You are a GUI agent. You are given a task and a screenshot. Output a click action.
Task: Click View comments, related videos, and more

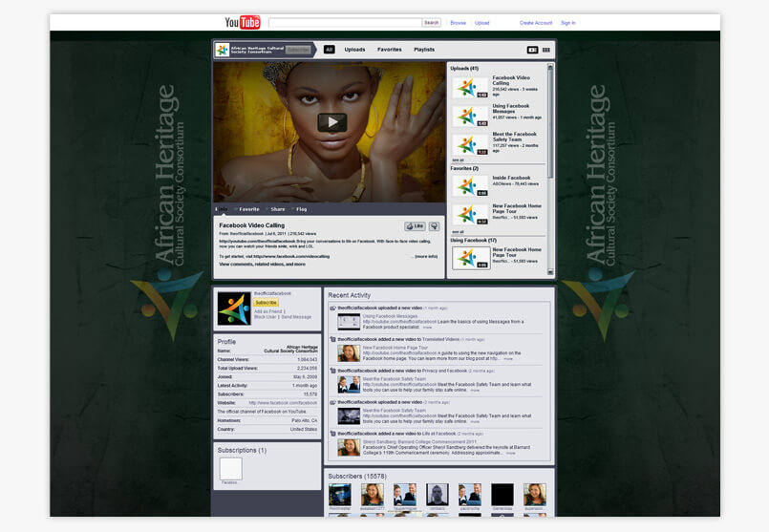pos(262,265)
